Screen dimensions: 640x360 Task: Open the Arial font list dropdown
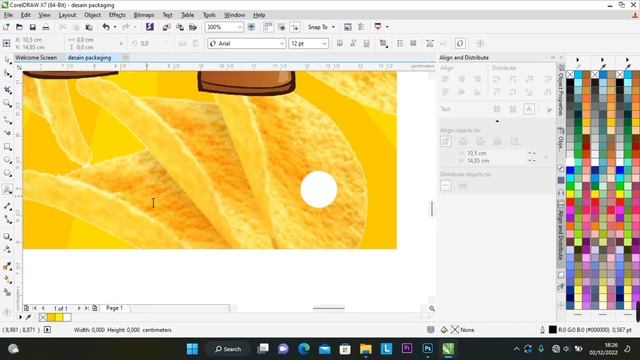[282, 43]
